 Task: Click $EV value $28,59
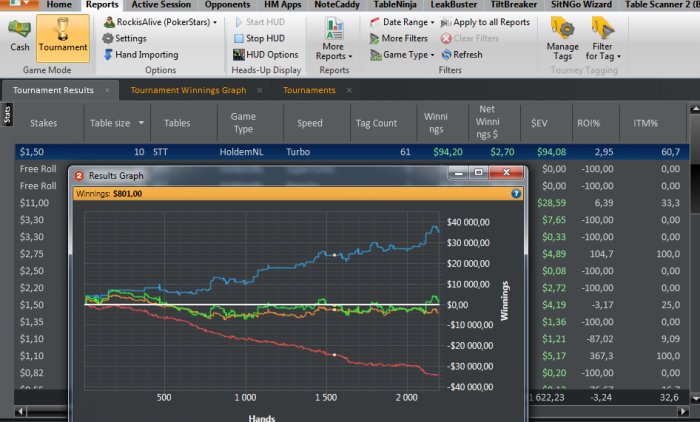click(x=552, y=203)
